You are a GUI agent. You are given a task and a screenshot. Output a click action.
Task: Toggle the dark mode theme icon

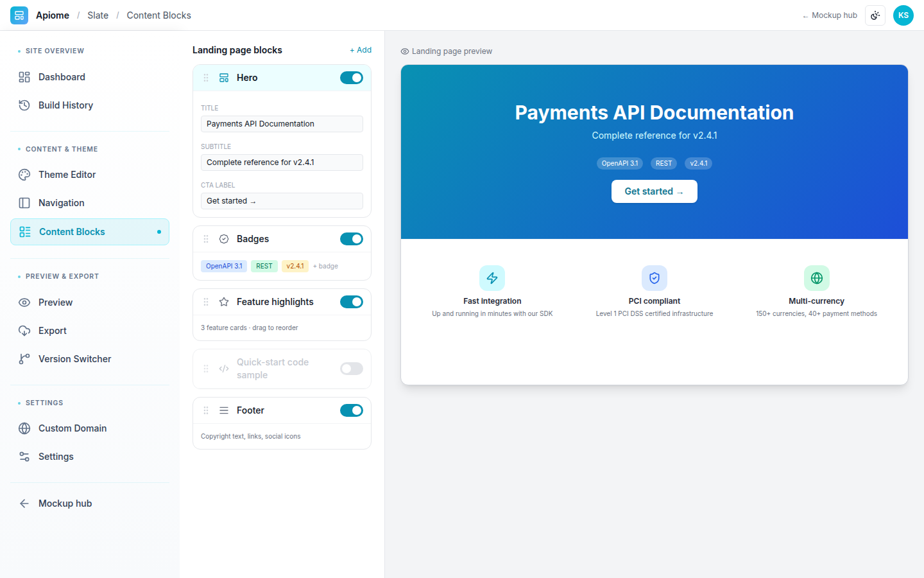coord(875,15)
